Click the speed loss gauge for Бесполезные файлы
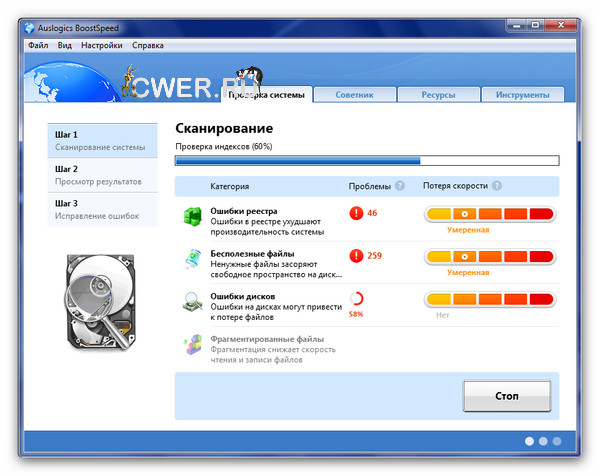The width and height of the screenshot is (600, 476). click(x=490, y=256)
